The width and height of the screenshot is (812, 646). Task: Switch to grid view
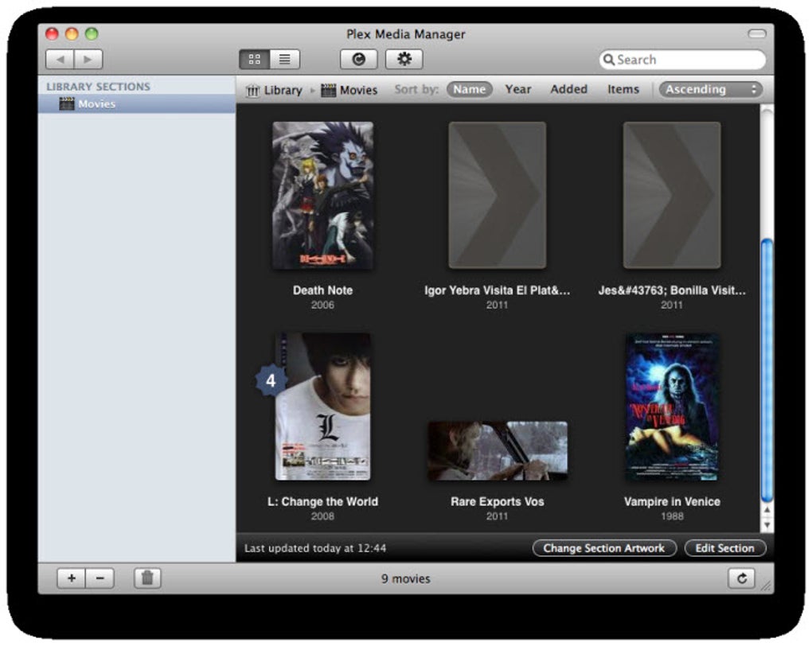254,60
